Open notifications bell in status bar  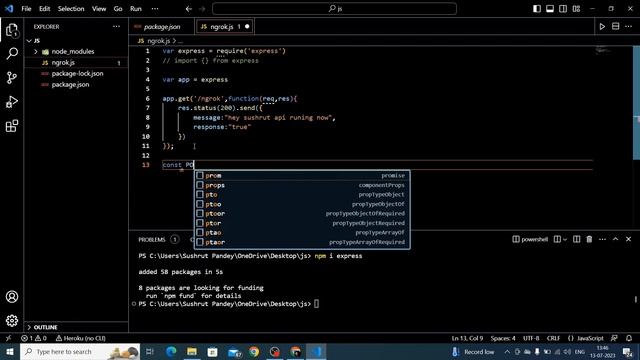click(629, 338)
